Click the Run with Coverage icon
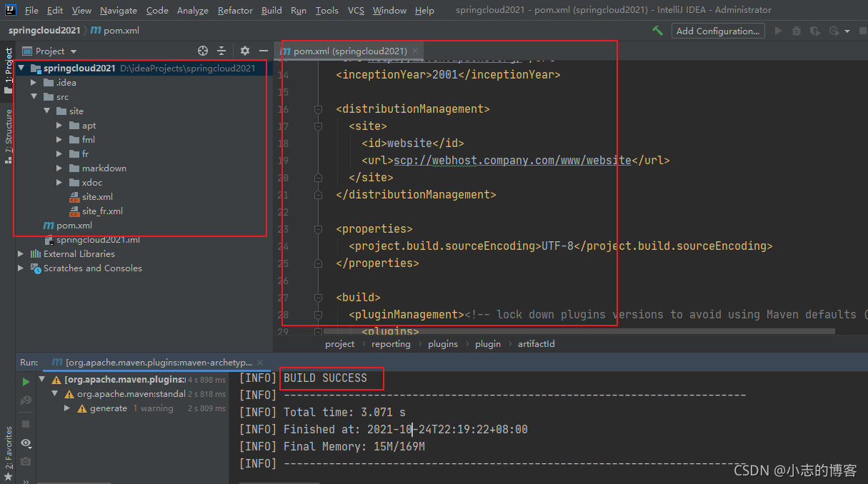The height and width of the screenshot is (484, 868). point(815,31)
